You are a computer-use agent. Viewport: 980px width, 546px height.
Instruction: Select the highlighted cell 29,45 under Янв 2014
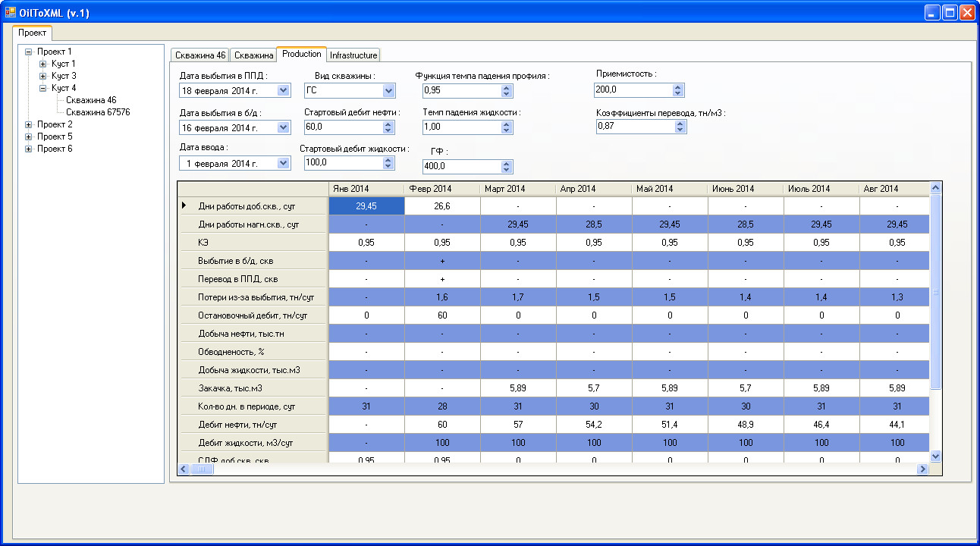366,206
